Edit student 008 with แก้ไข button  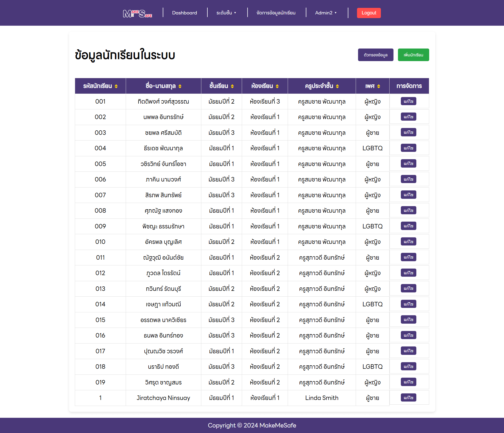[408, 210]
